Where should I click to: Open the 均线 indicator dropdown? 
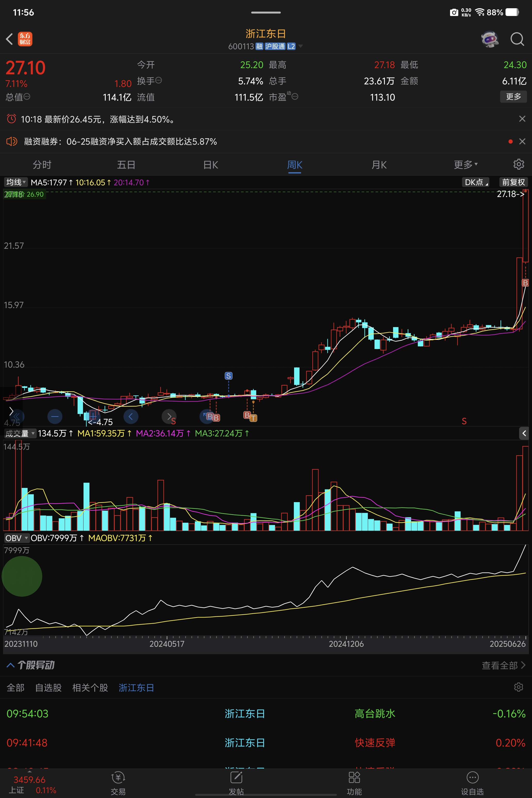pyautogui.click(x=16, y=182)
